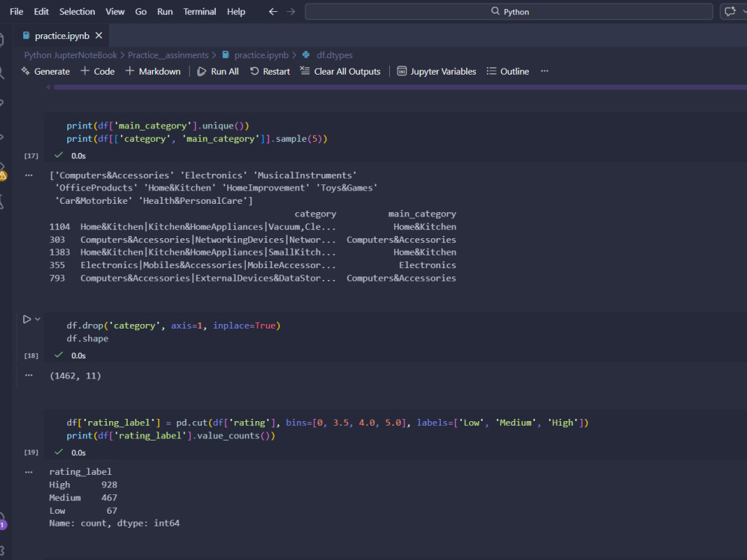The image size is (747, 560).
Task: Open output actions menu for cell 17
Action: point(29,175)
